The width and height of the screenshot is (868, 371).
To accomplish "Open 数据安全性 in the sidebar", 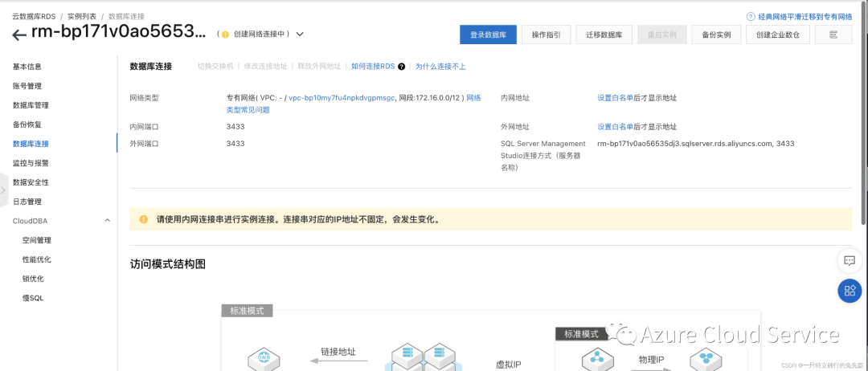I will (x=31, y=182).
